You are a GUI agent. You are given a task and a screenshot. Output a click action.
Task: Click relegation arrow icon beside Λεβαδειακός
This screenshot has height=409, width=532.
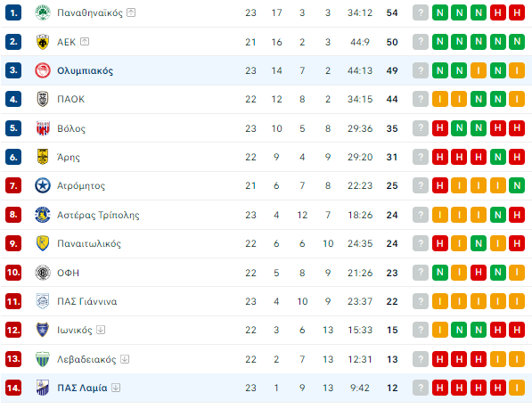(125, 359)
